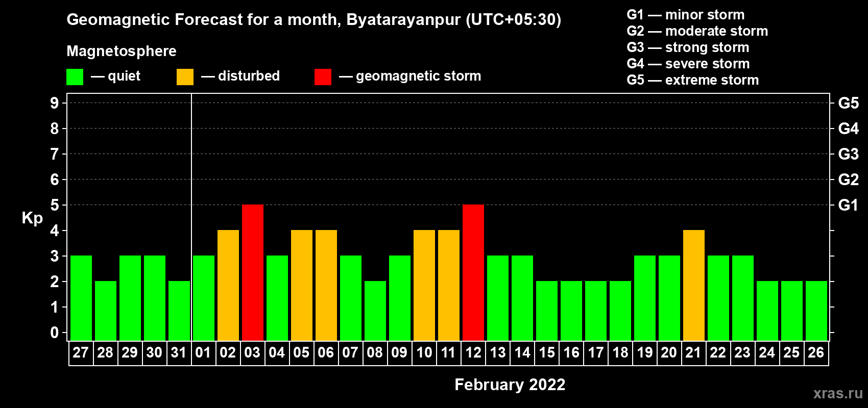Click the orange bar for day 05
The height and width of the screenshot is (408, 868).
click(302, 285)
